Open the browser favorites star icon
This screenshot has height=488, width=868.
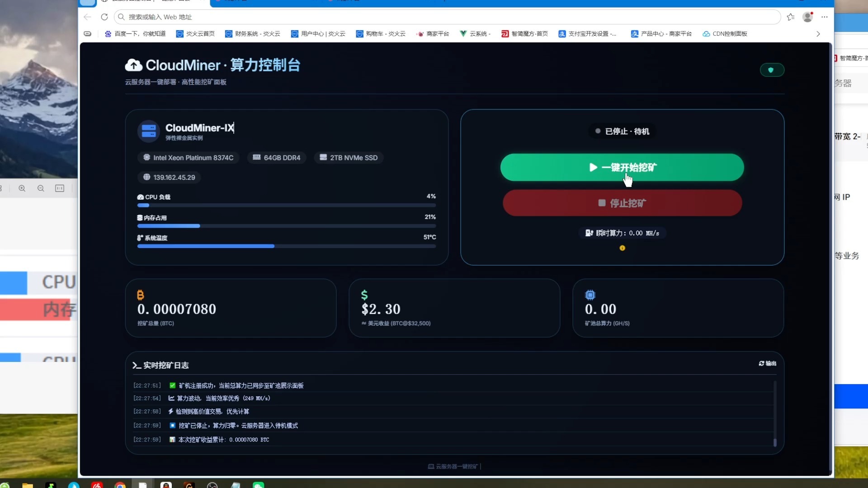(791, 17)
